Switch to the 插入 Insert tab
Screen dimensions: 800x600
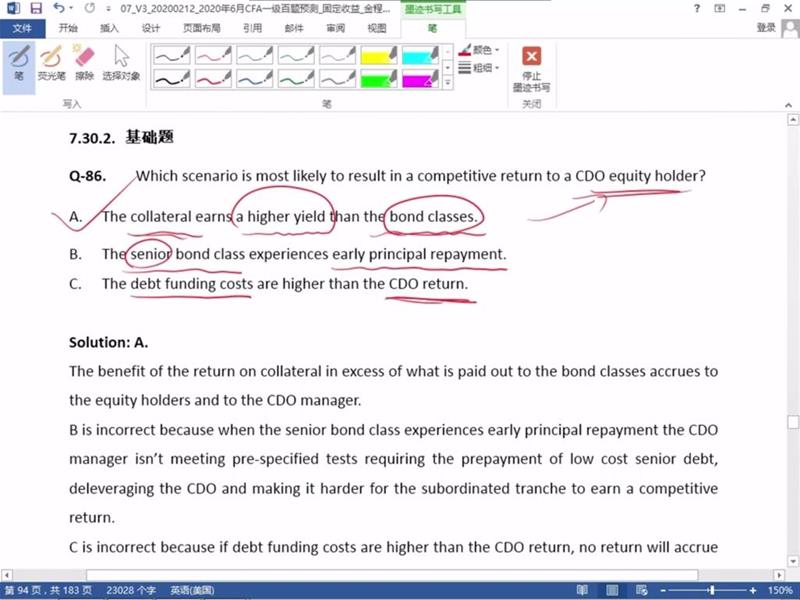coord(109,29)
